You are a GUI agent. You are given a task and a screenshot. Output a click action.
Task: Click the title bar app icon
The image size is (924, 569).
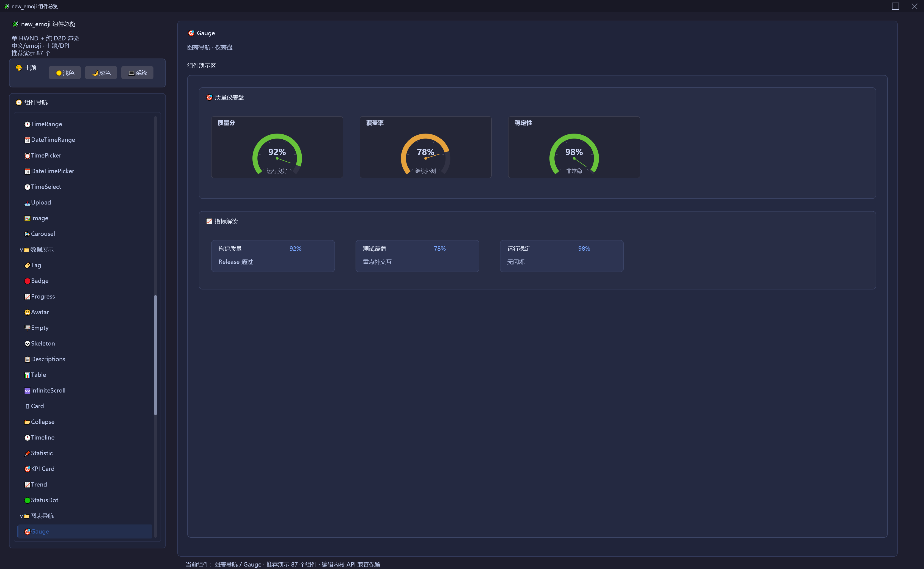pos(6,6)
